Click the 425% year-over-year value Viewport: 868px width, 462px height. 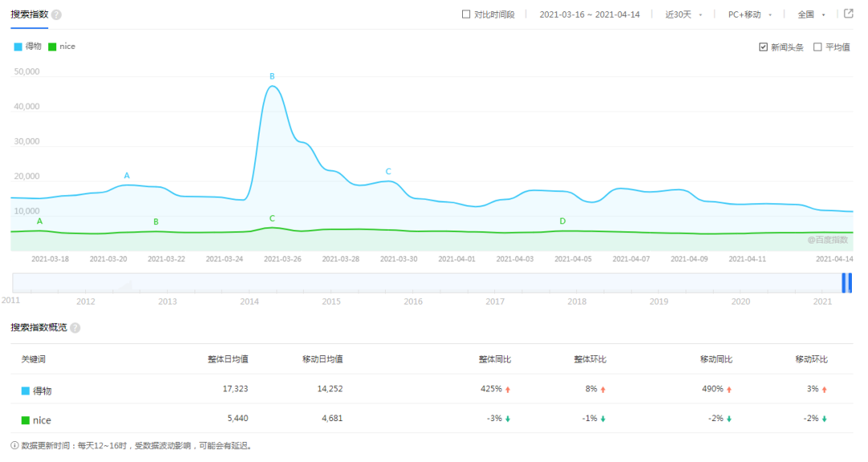pyautogui.click(x=491, y=389)
